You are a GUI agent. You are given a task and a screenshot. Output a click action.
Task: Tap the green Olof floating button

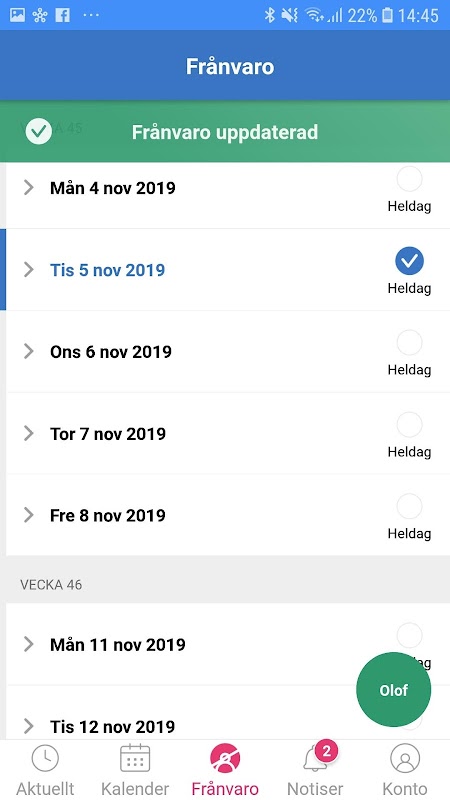[x=393, y=690]
